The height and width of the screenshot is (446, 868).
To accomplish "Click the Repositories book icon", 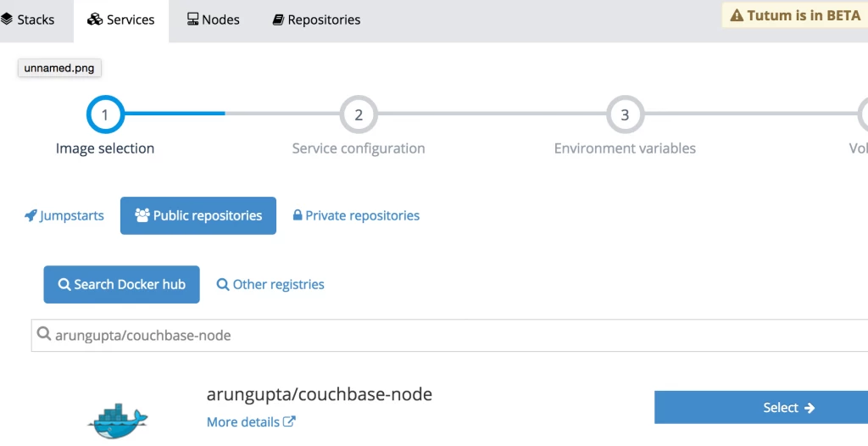I will pyautogui.click(x=278, y=20).
